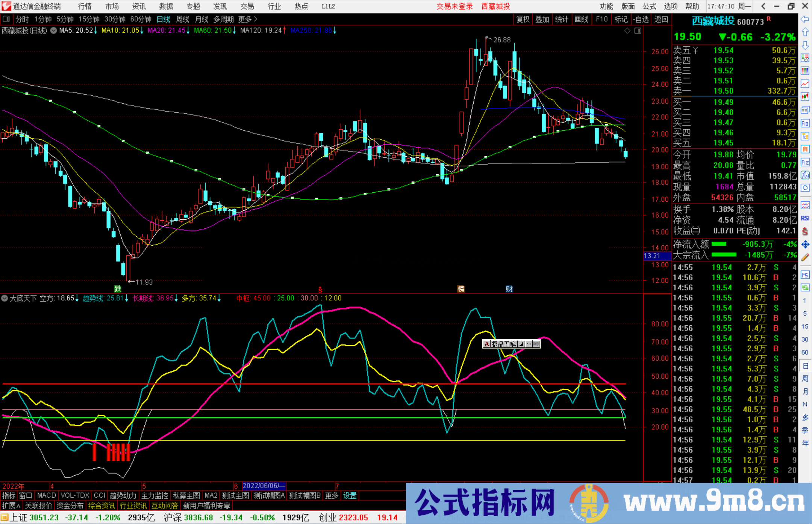The width and height of the screenshot is (812, 524).
Task: Open the 多周期 multi-period selector
Action: 224,19
